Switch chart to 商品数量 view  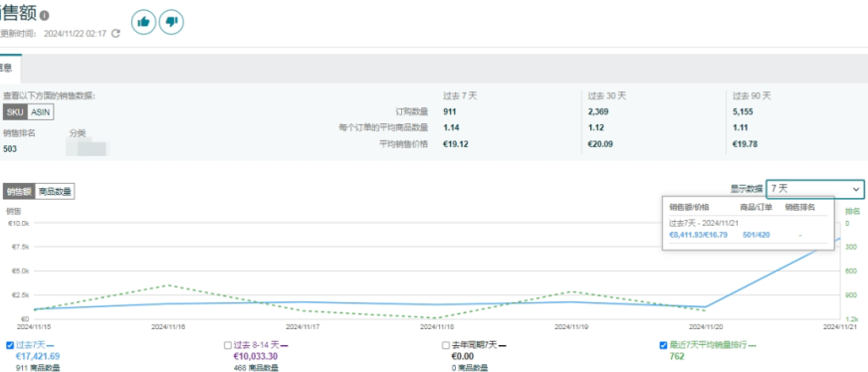[55, 192]
